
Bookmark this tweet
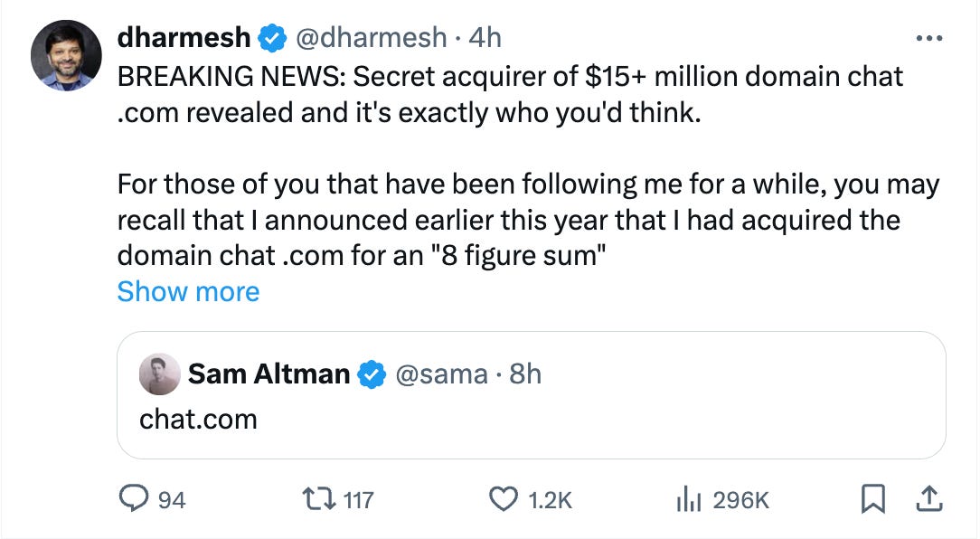tap(872, 499)
